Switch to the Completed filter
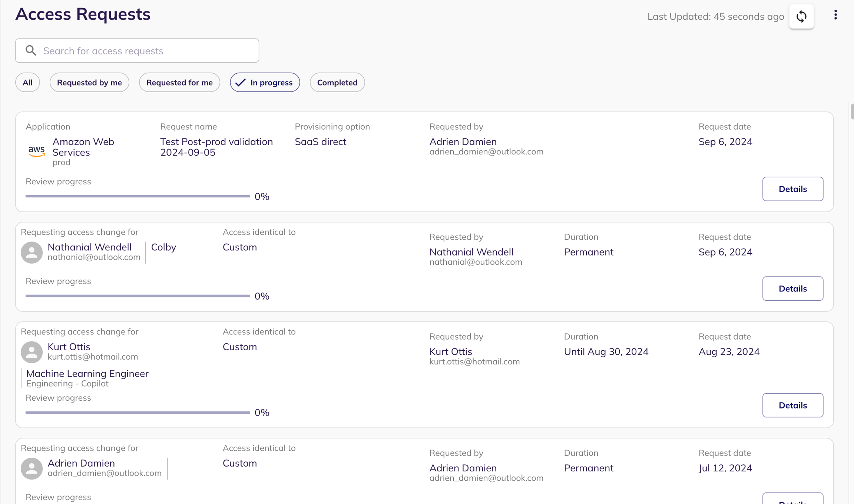 (x=337, y=82)
